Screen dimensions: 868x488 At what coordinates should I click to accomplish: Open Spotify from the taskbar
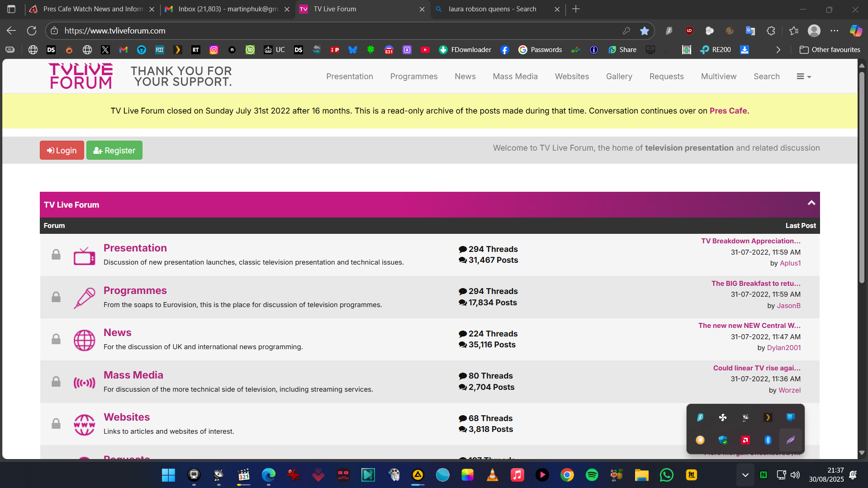(592, 475)
